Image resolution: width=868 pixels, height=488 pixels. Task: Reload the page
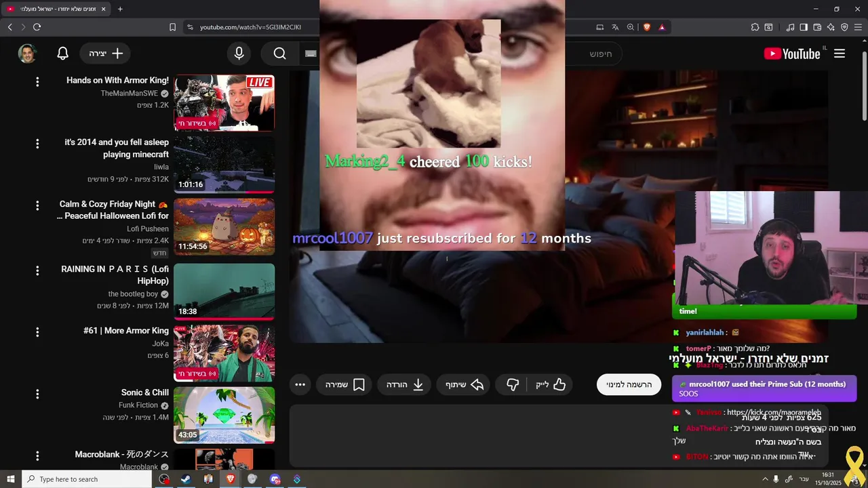coord(37,27)
